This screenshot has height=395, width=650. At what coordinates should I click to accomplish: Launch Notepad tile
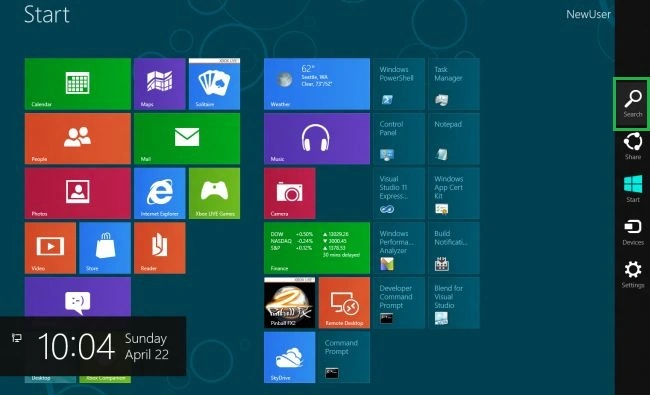point(454,138)
